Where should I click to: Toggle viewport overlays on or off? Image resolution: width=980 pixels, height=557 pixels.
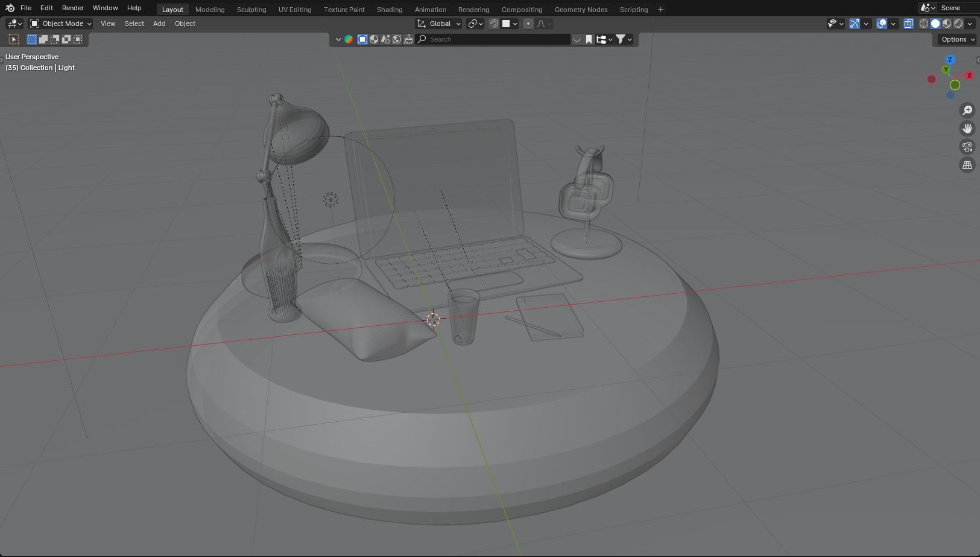click(x=882, y=24)
